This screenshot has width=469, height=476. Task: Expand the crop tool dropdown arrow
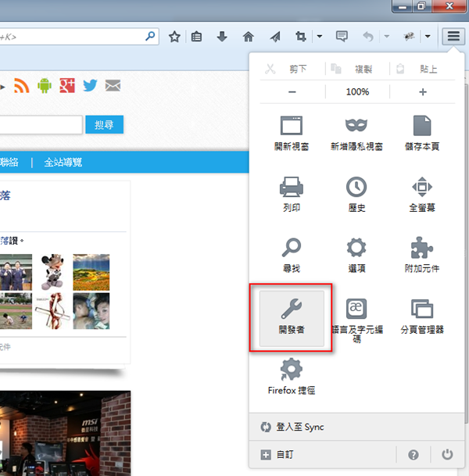(320, 37)
